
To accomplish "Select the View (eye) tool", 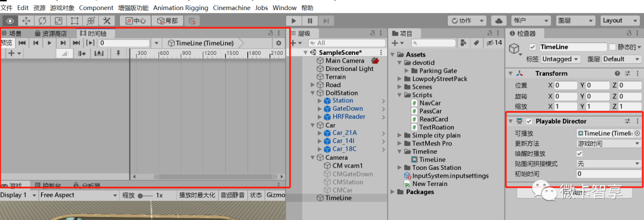I will [10, 20].
